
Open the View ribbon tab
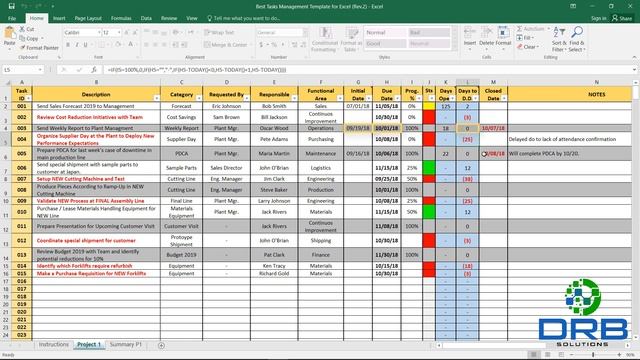pyautogui.click(x=192, y=18)
